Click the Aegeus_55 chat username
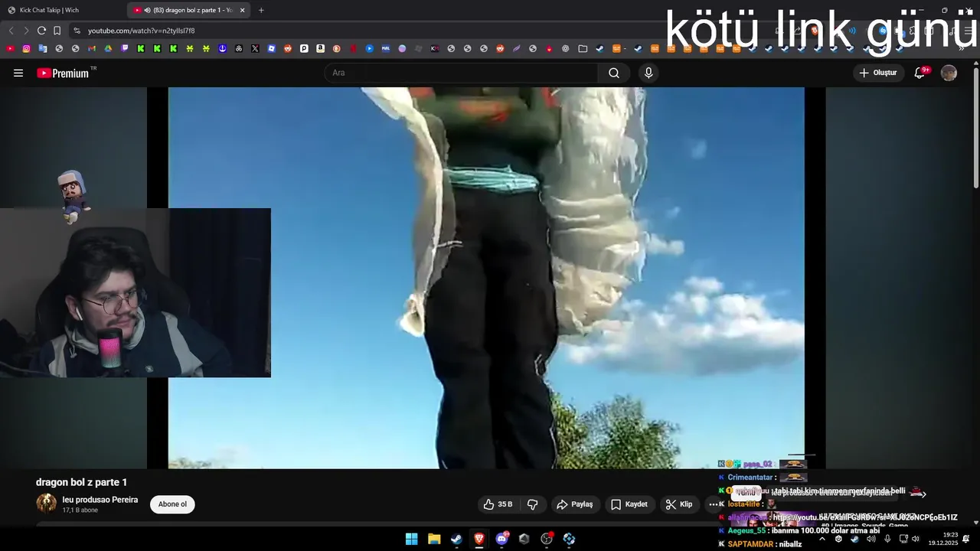The height and width of the screenshot is (551, 980). 746,530
